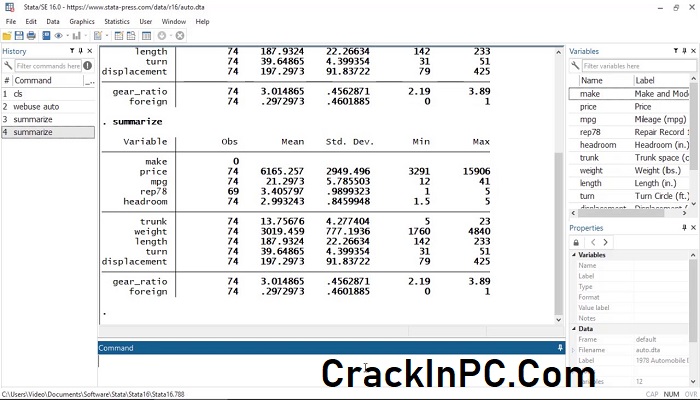The height and width of the screenshot is (400, 700).
Task: Open the Do-file Editor icon
Action: (98, 36)
